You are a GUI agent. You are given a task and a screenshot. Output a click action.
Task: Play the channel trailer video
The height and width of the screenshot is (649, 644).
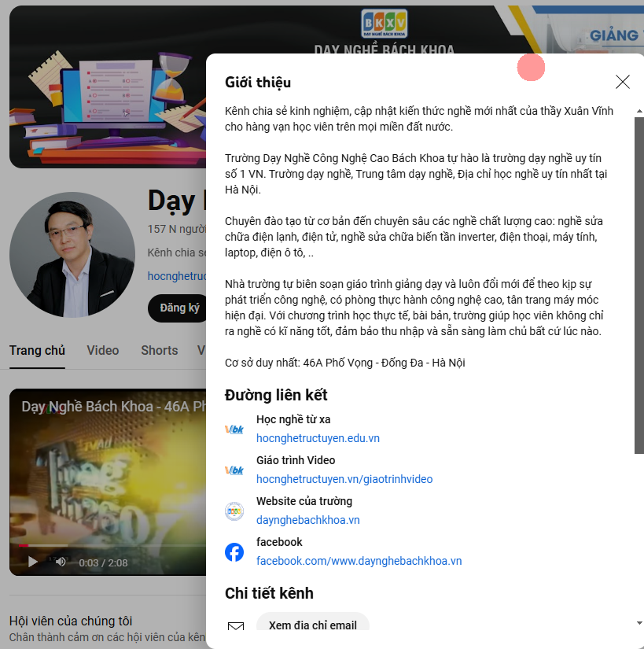coord(33,562)
